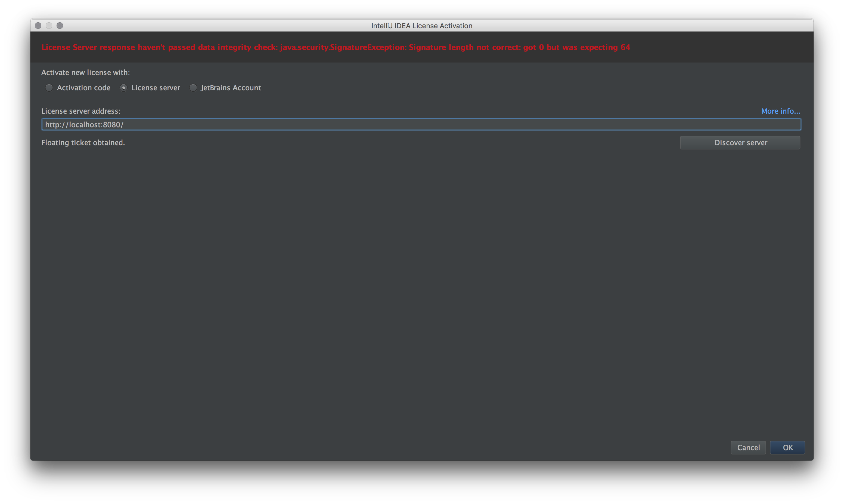Viewport: 844px width, 504px height.
Task: Select JetBrains Account radio button
Action: pos(193,88)
